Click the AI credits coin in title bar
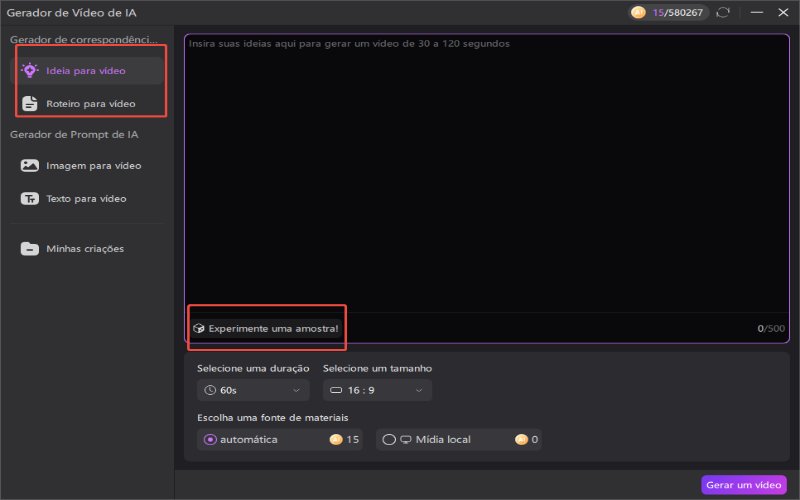 point(637,13)
